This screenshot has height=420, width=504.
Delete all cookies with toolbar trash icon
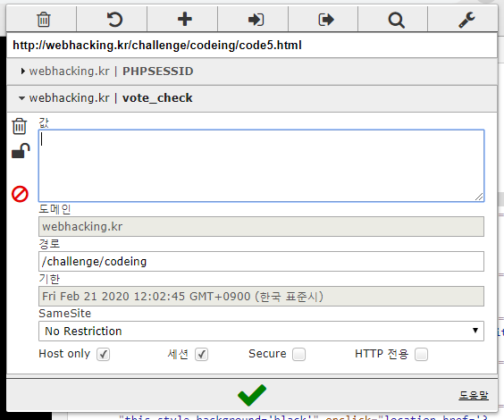[44, 20]
